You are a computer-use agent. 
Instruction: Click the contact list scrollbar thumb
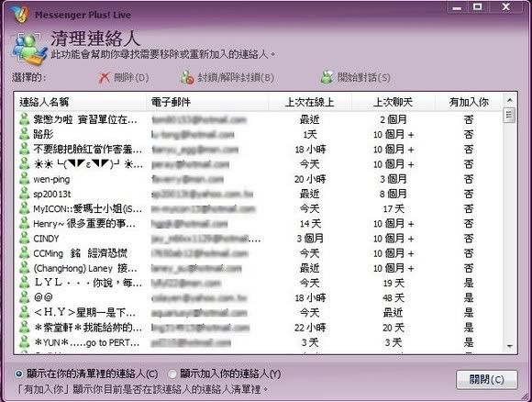[x=510, y=115]
